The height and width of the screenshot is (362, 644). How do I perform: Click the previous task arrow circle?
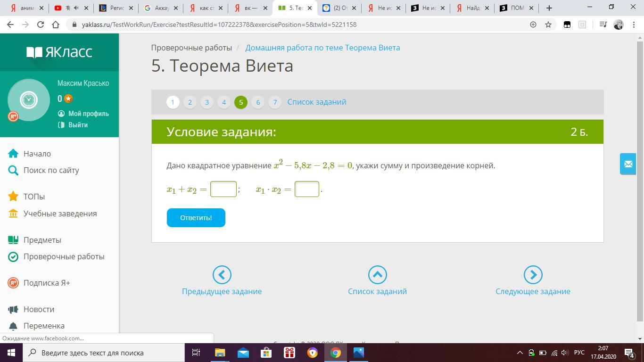pyautogui.click(x=222, y=275)
